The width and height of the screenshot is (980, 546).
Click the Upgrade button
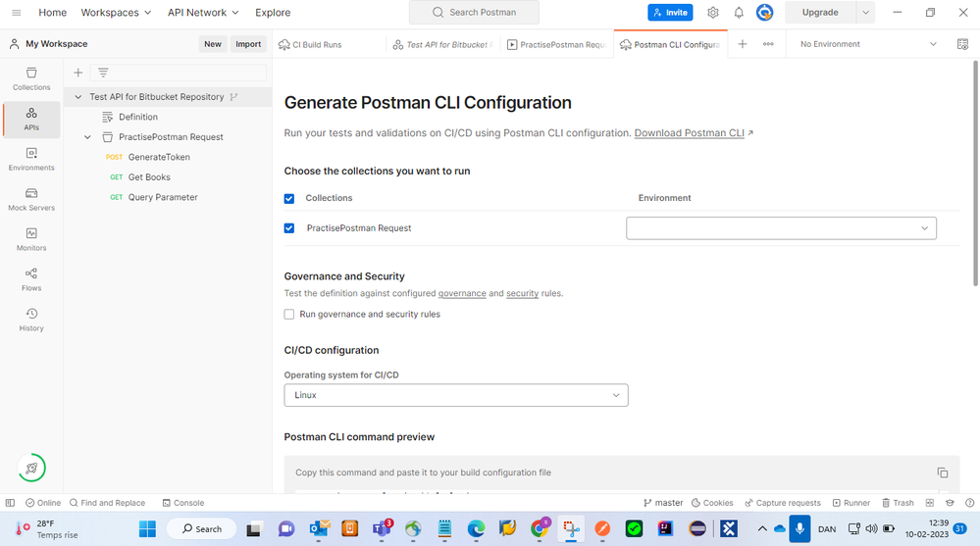click(821, 13)
